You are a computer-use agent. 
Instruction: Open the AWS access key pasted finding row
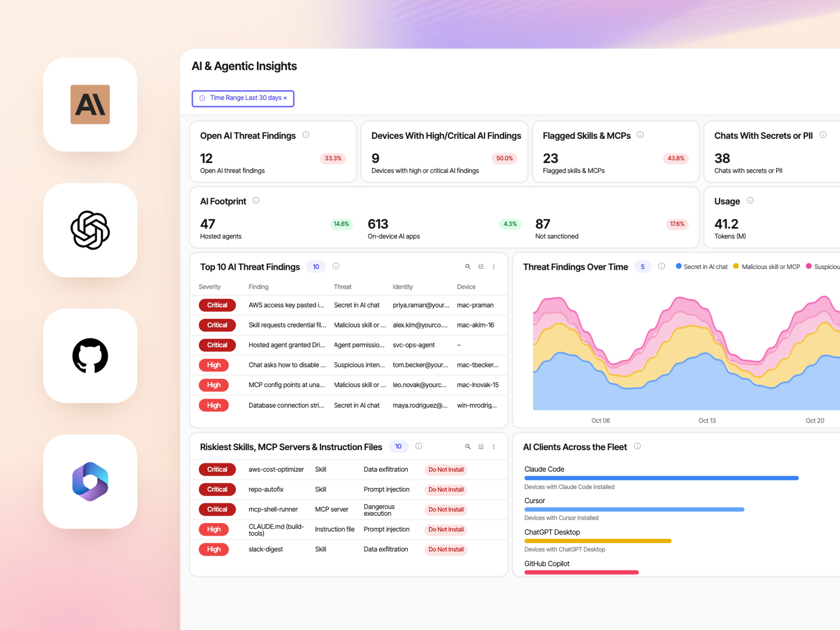click(x=349, y=305)
